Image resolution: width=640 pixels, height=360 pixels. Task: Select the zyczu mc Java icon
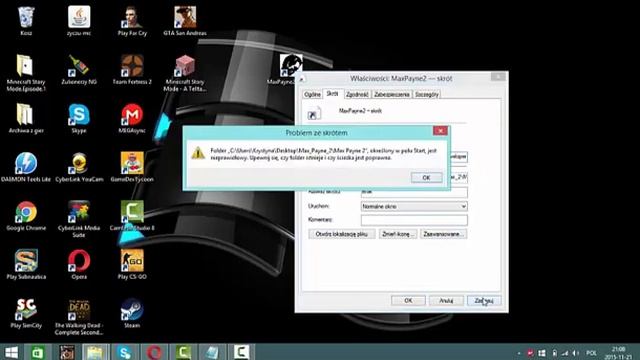point(79,21)
